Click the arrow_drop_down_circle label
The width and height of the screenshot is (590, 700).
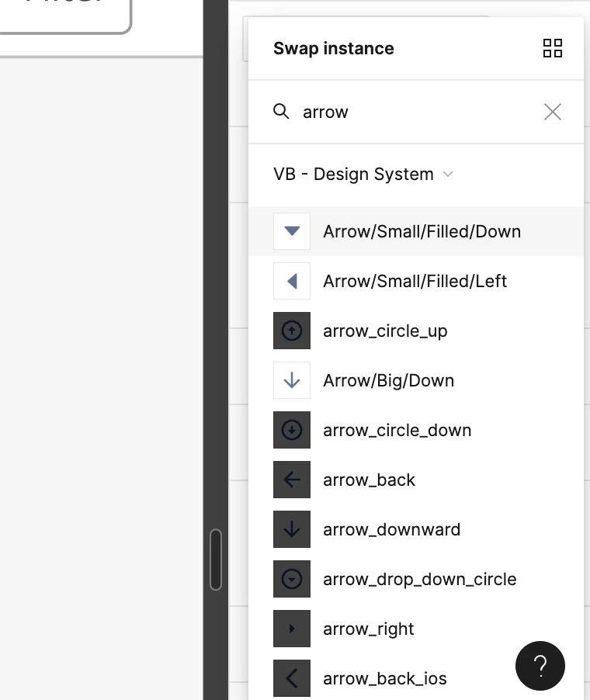coord(420,580)
